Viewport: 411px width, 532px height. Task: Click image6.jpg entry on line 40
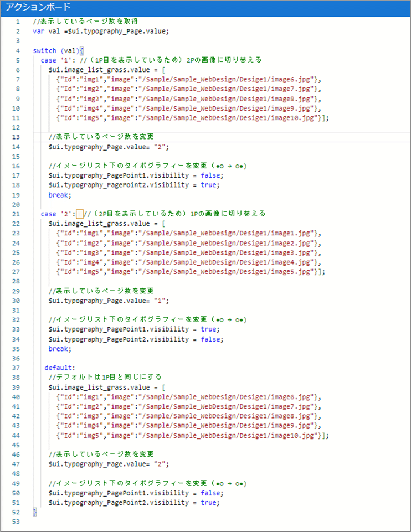click(x=189, y=397)
